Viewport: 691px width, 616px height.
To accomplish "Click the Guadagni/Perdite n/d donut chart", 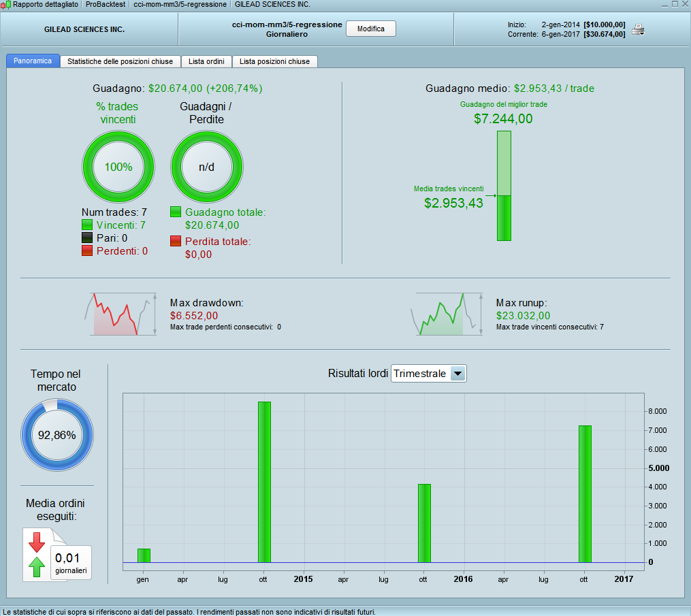I will 207,167.
